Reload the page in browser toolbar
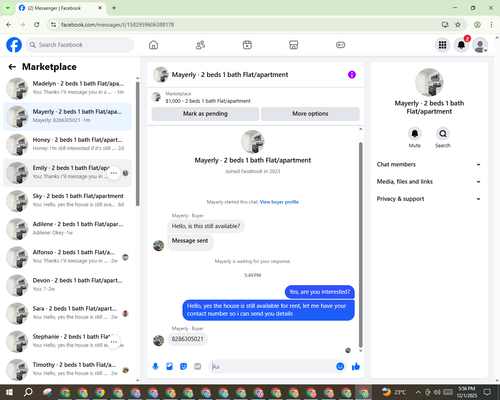The height and width of the screenshot is (400, 500). click(x=37, y=25)
